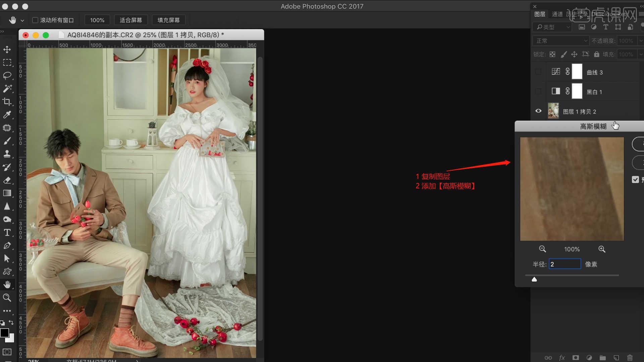The width and height of the screenshot is (644, 362).
Task: Select the document tab AQ8I4846的副本.CR2
Action: (x=141, y=35)
